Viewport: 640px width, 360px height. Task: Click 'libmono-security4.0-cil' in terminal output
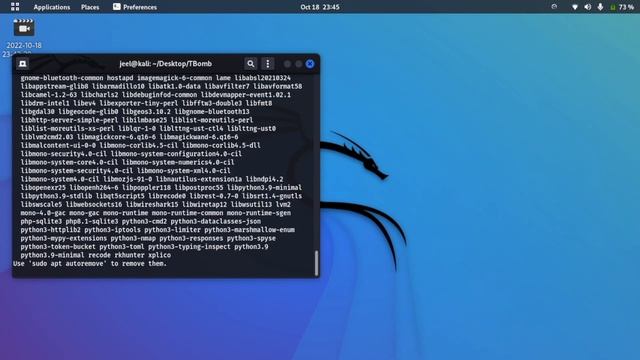(64, 154)
